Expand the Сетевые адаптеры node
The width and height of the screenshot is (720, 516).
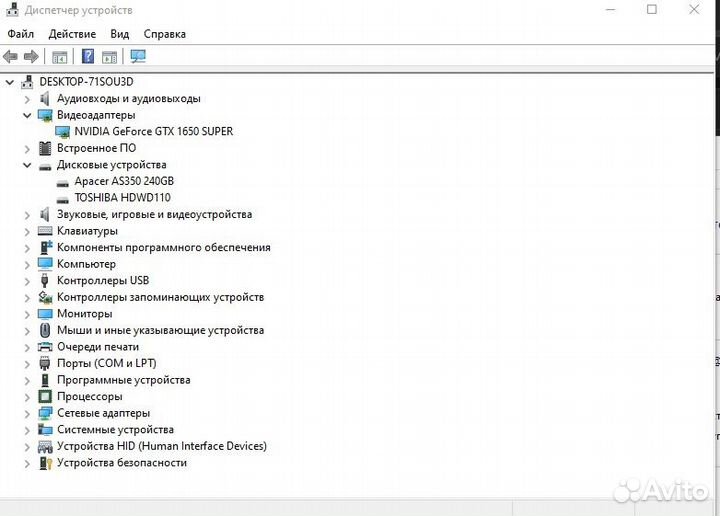tap(27, 414)
